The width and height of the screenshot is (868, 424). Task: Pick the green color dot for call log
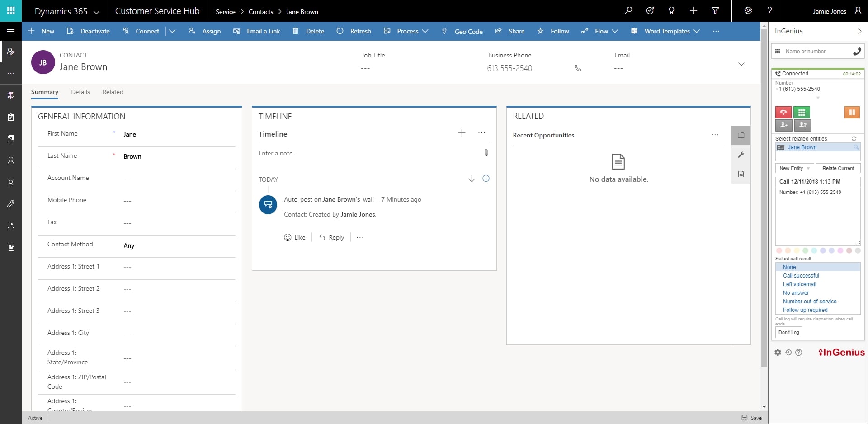point(805,250)
